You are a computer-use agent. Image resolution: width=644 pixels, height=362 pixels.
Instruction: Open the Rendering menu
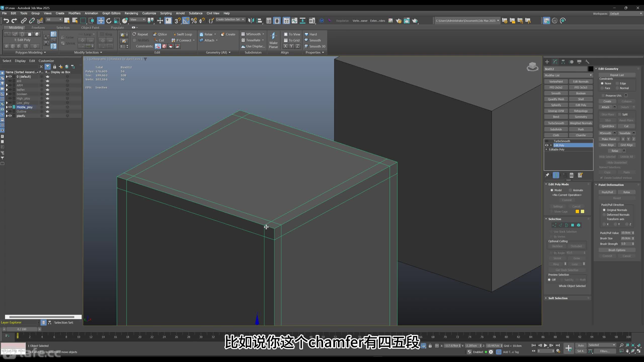tap(131, 13)
